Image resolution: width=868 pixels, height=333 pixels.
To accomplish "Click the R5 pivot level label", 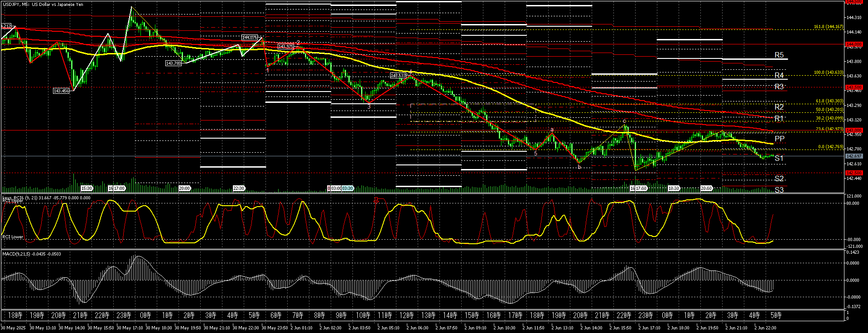I will [x=779, y=55].
